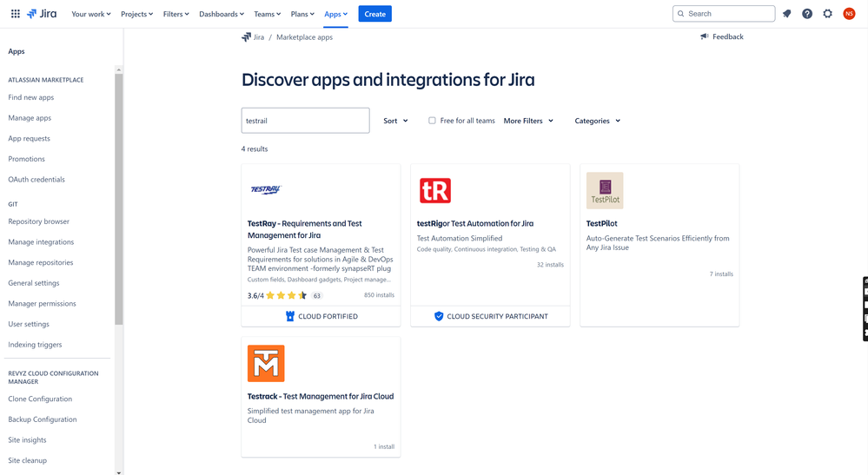
Task: Click the sidebar scroll down arrow
Action: coord(118,472)
